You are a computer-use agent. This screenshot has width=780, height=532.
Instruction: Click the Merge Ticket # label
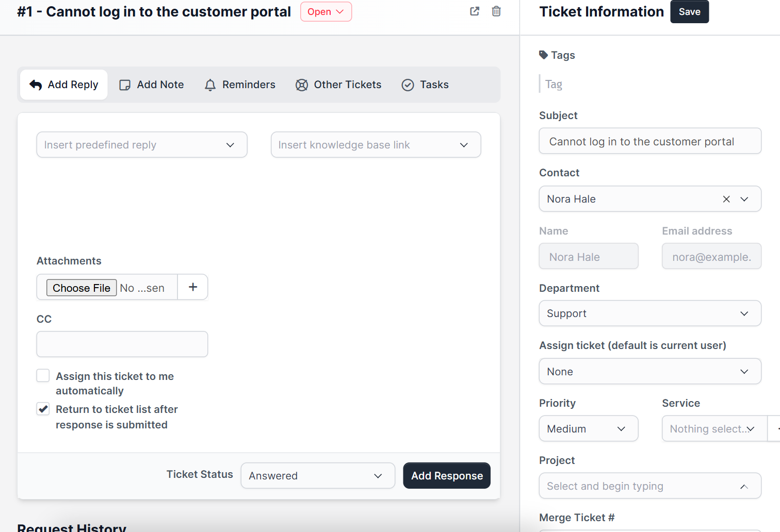click(x=577, y=518)
